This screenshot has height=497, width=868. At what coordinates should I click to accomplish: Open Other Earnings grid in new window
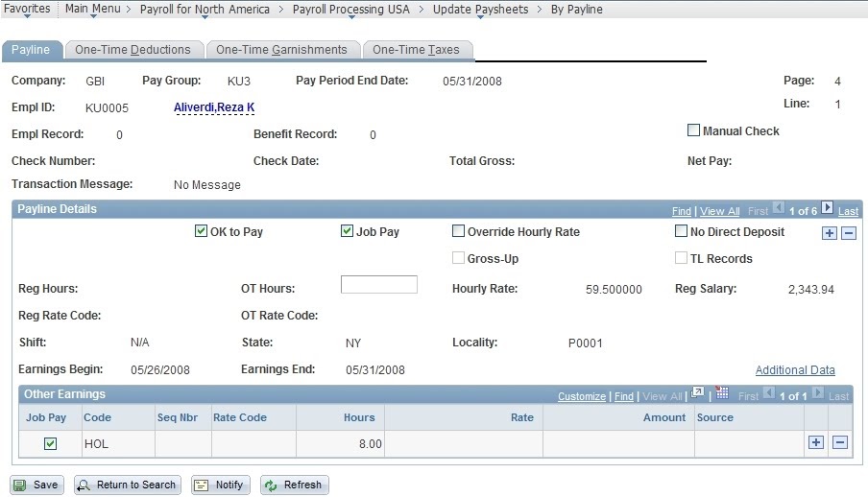[x=697, y=393]
